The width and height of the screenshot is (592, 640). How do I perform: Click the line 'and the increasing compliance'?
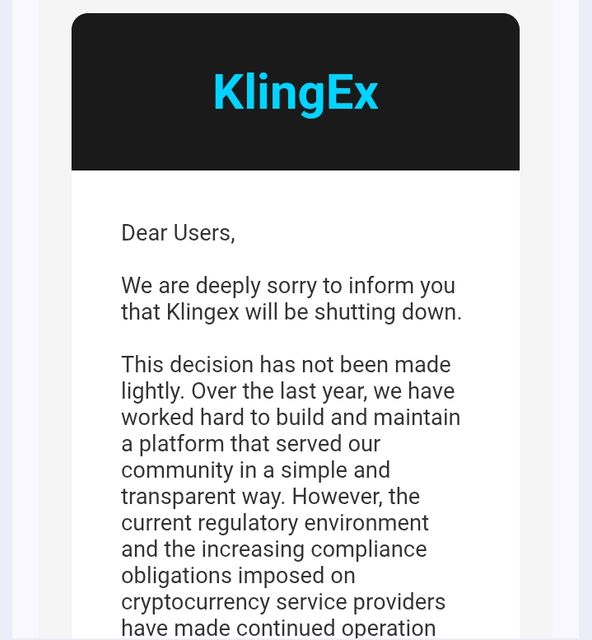[x=274, y=549]
